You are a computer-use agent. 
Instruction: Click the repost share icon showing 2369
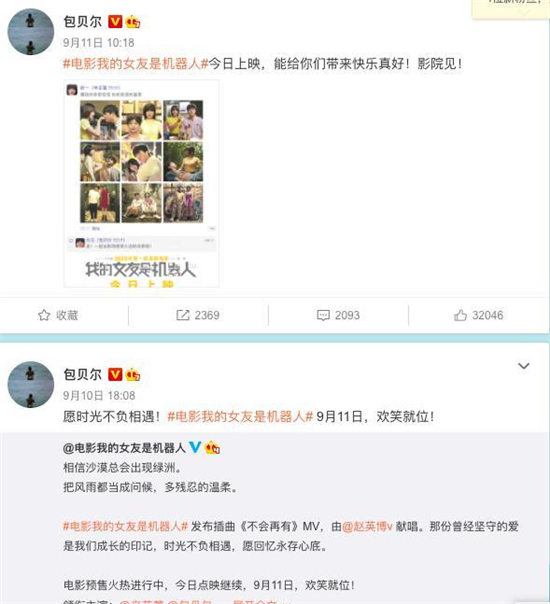pyautogui.click(x=183, y=315)
